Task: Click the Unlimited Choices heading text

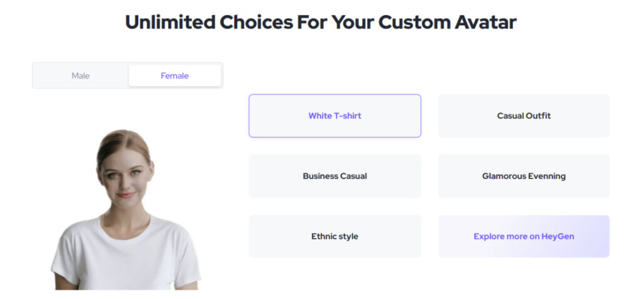Action: (321, 22)
